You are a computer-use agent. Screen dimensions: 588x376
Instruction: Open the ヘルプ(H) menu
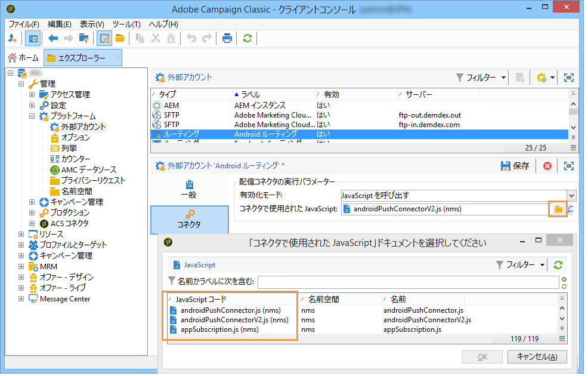tap(163, 24)
